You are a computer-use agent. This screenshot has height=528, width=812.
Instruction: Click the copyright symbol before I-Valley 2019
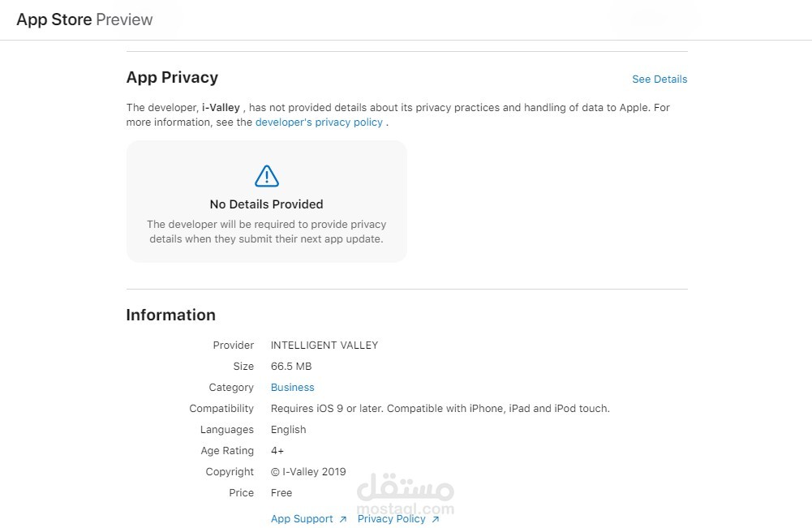point(275,472)
